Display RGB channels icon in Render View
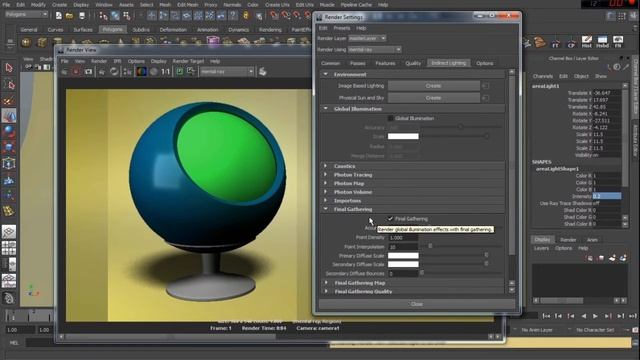Screen dimensions: 640x360 [141, 72]
